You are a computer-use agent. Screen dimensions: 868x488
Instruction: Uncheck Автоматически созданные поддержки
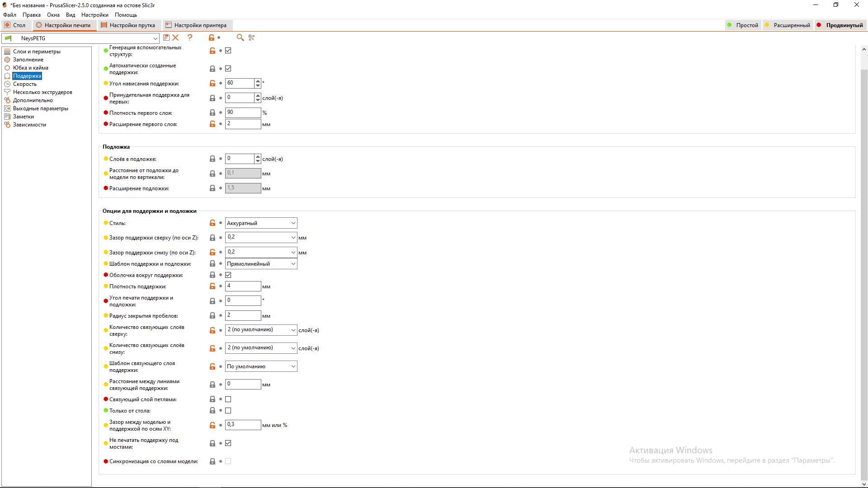tap(228, 69)
